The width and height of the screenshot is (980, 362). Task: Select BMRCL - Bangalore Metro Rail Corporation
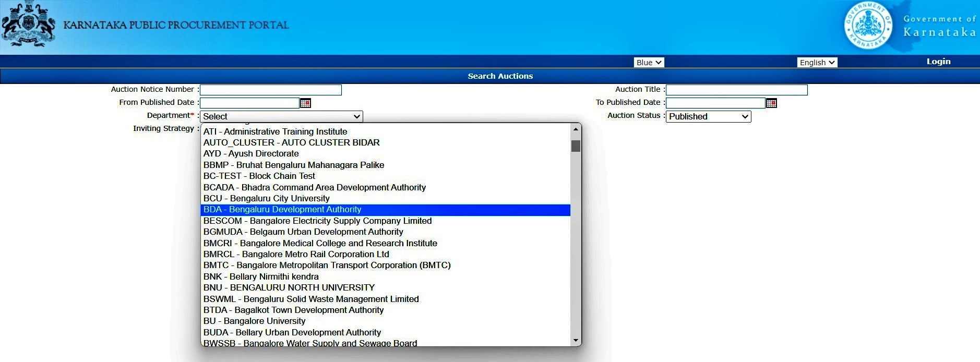pyautogui.click(x=386, y=254)
